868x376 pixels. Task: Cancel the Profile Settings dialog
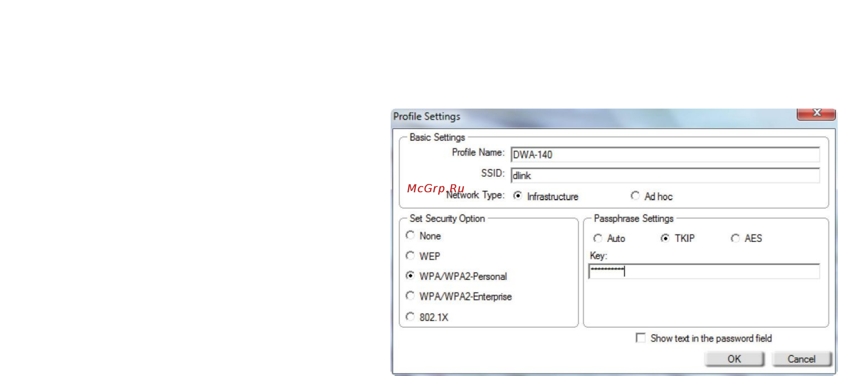tap(802, 359)
